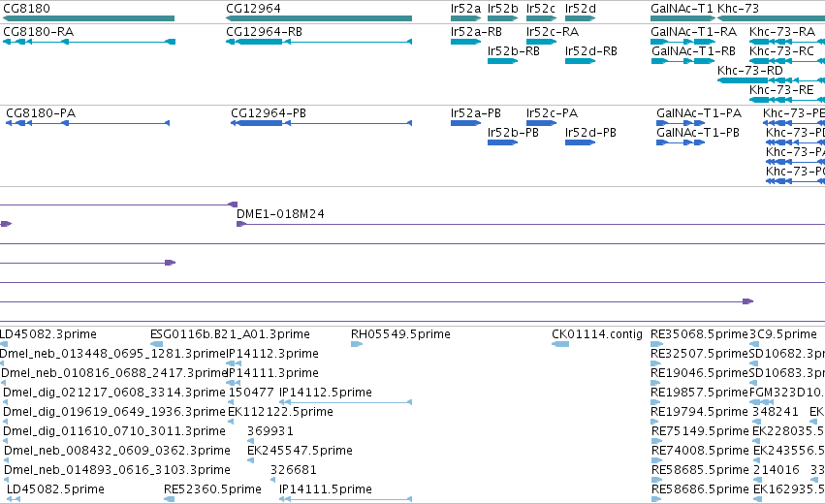
Task: Open the Dmel_neb_008432_0609_0362.3prime label
Action: click(x=116, y=451)
